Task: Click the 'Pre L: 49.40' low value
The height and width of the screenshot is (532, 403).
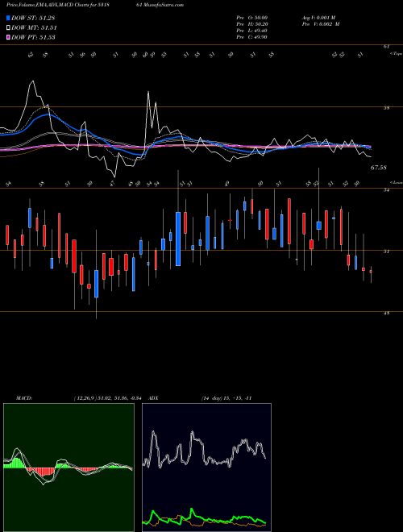Action: (x=252, y=31)
